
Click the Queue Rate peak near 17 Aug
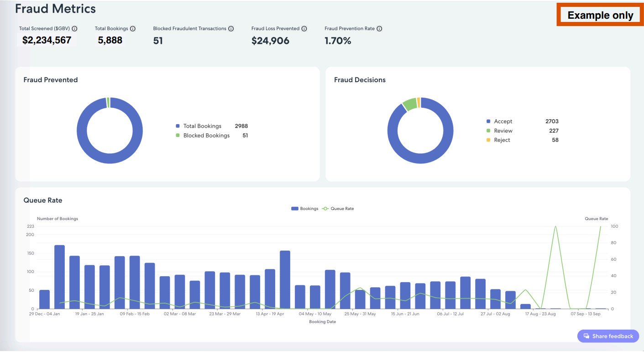555,227
